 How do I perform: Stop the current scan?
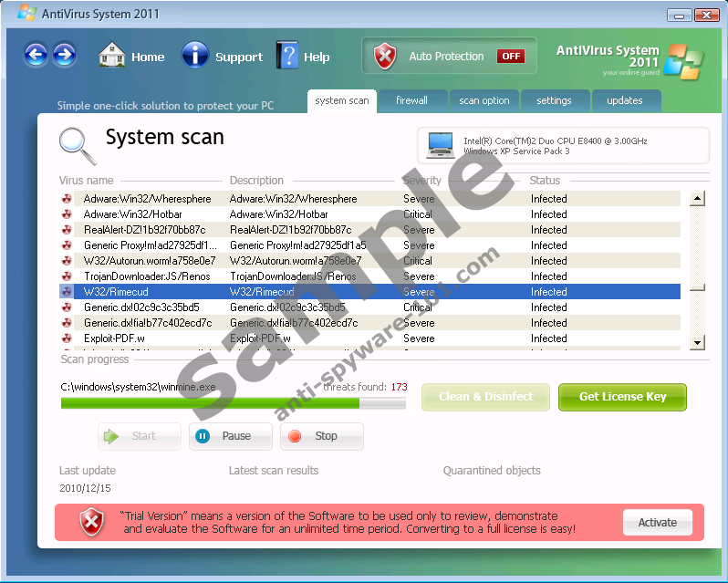pyautogui.click(x=321, y=436)
